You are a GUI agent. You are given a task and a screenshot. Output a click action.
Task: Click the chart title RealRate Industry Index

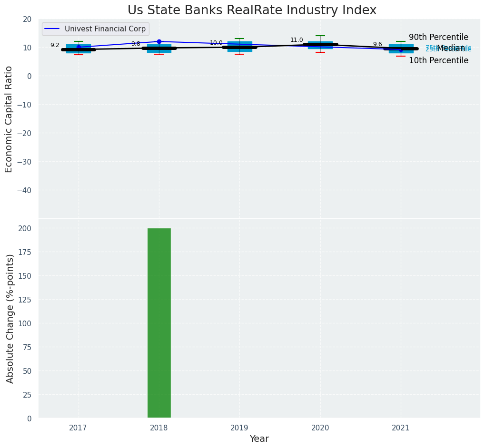(x=252, y=10)
